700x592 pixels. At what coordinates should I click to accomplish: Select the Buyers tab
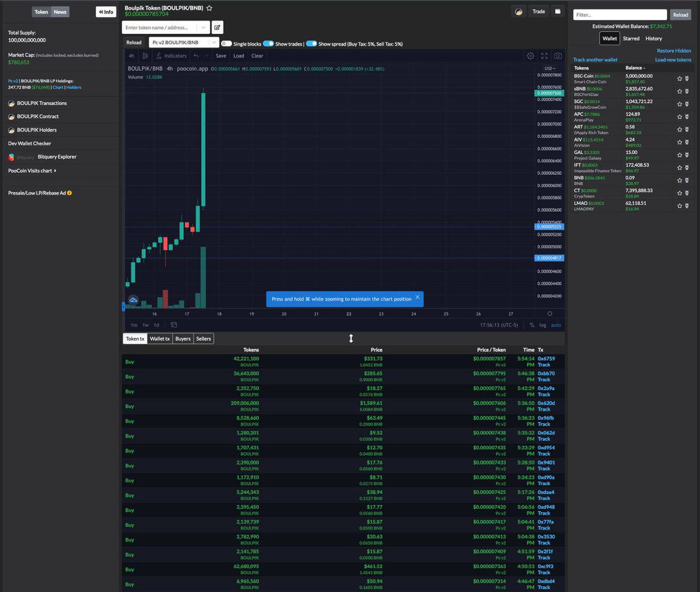[183, 339]
